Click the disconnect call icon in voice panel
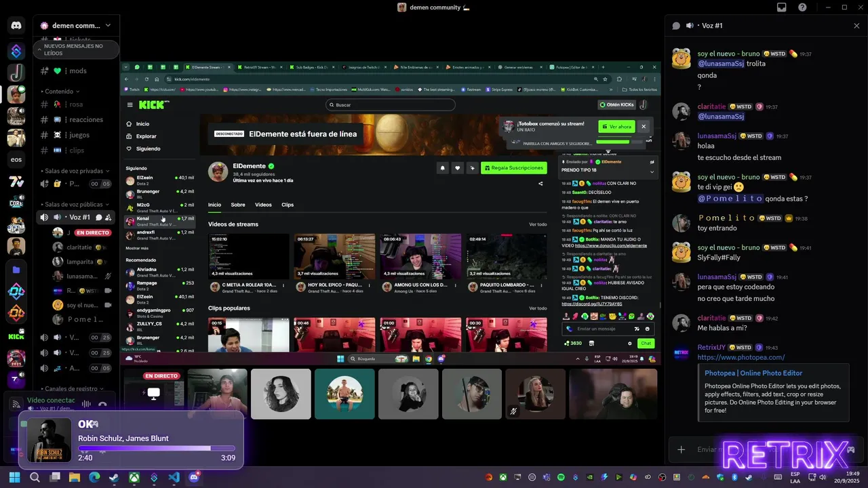 click(102, 404)
